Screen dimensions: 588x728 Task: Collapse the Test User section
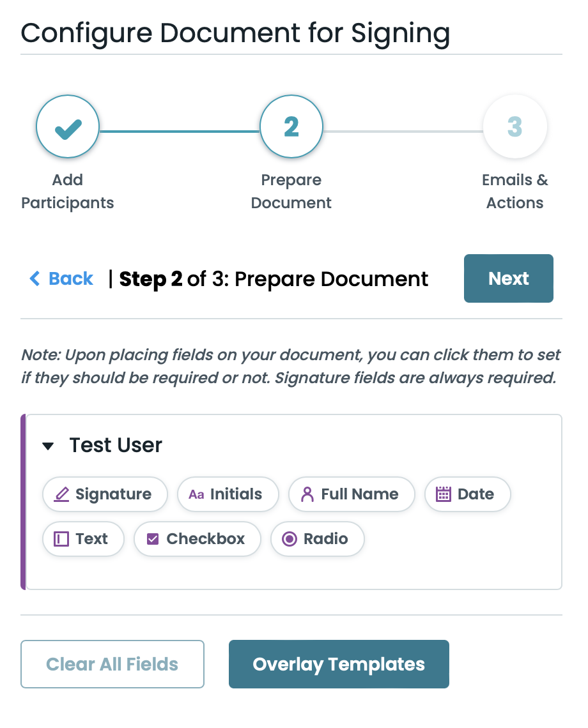(x=48, y=446)
